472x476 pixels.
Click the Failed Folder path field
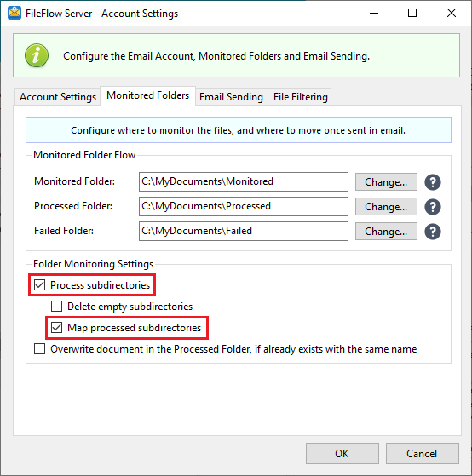pyautogui.click(x=244, y=231)
